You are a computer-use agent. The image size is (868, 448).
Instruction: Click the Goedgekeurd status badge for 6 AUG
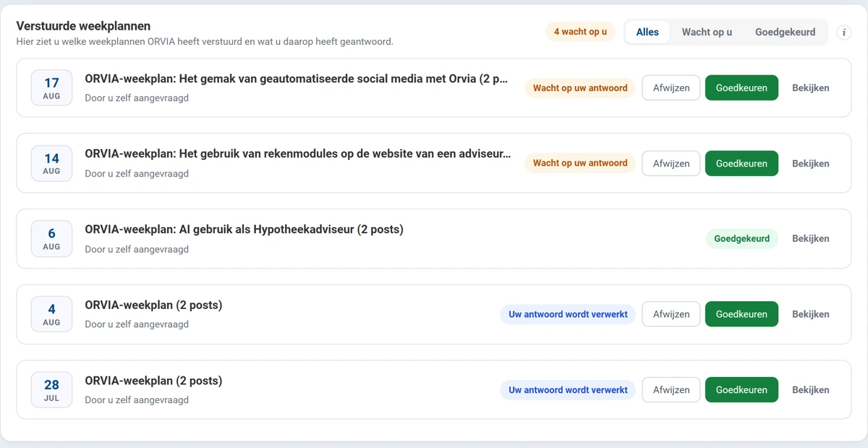point(741,239)
